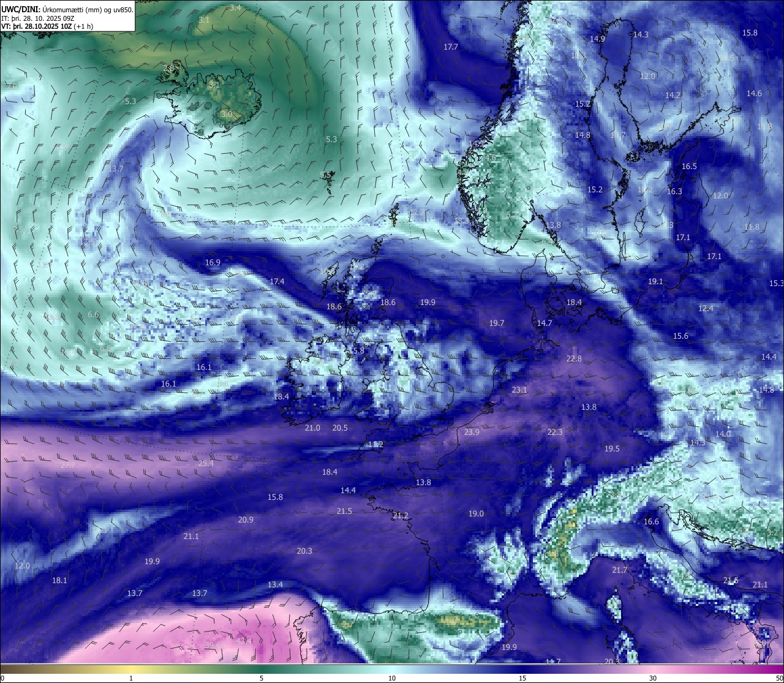784x683 pixels.
Task: Click the 19.1 value label
Action: [655, 282]
